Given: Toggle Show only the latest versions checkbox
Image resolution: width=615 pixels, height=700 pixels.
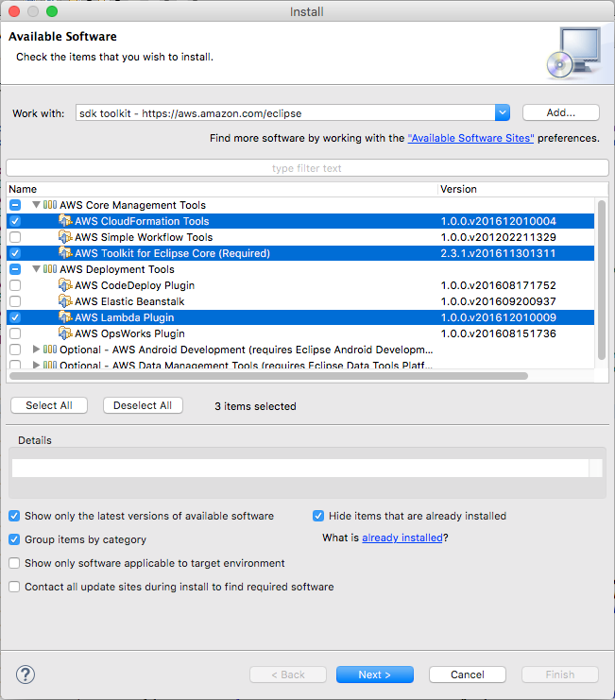Looking at the screenshot, I should click(x=14, y=516).
